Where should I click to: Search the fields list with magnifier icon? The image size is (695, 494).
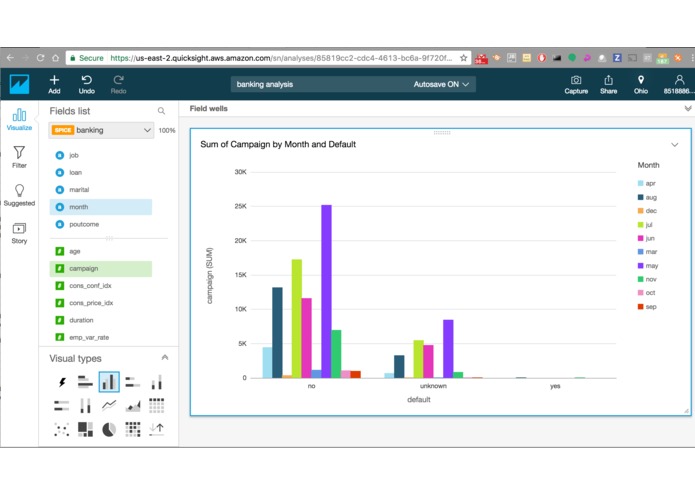tap(161, 111)
